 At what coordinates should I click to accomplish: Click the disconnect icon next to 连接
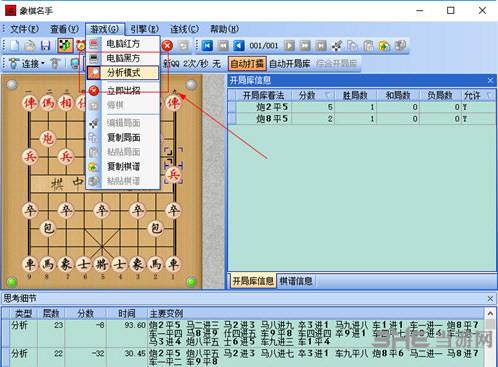tap(55, 63)
